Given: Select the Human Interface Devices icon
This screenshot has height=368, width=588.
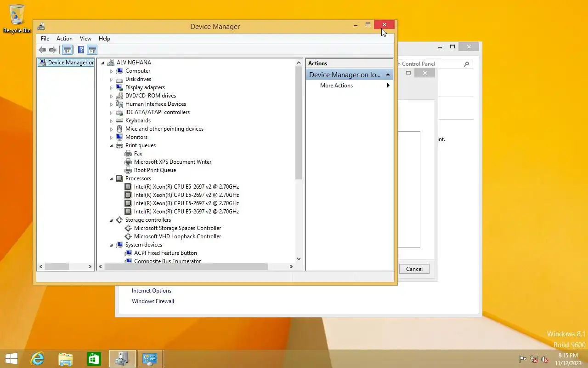Looking at the screenshot, I should click(119, 104).
